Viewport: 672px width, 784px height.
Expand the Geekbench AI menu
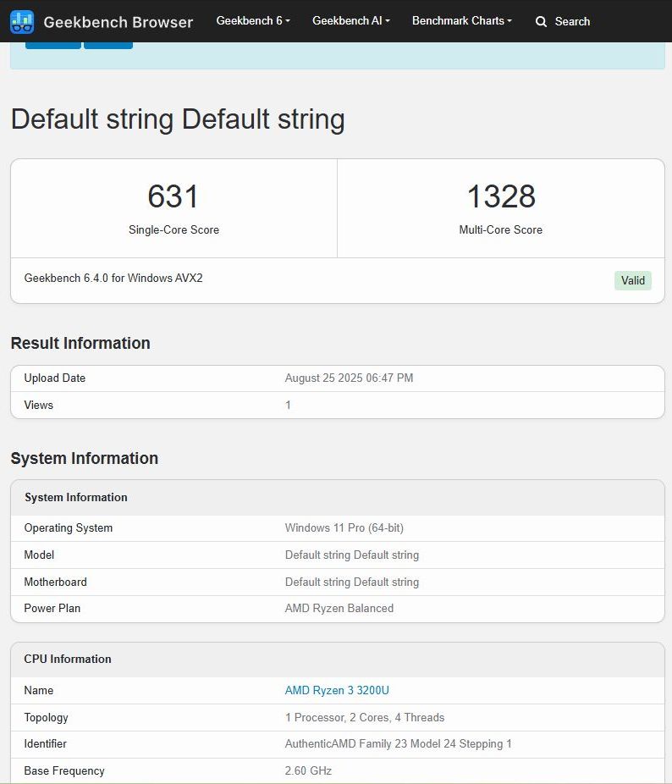pyautogui.click(x=351, y=20)
